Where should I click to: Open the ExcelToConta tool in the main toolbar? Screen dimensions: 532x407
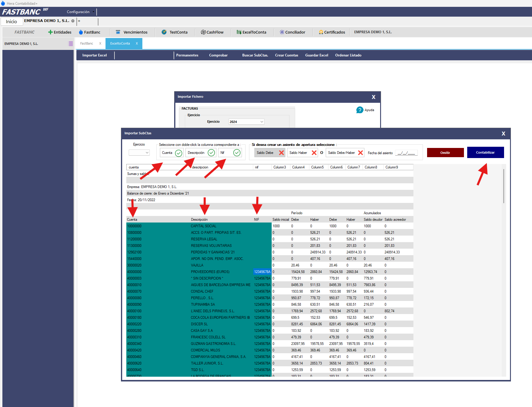coord(251,32)
